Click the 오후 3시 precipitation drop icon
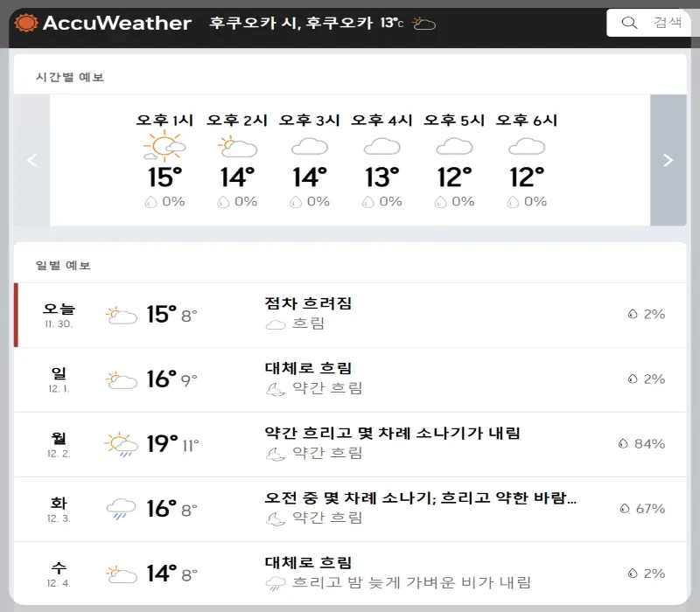The width and height of the screenshot is (700, 612). [x=296, y=202]
